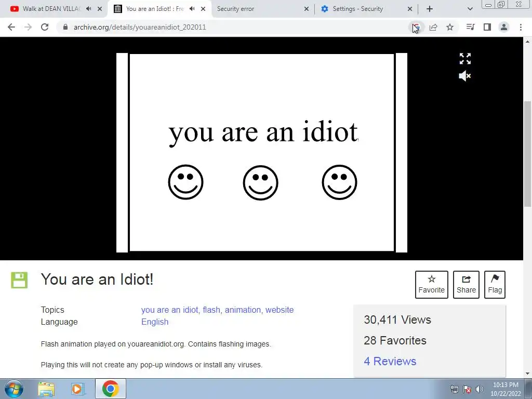Click the middle smiley face

(261, 182)
